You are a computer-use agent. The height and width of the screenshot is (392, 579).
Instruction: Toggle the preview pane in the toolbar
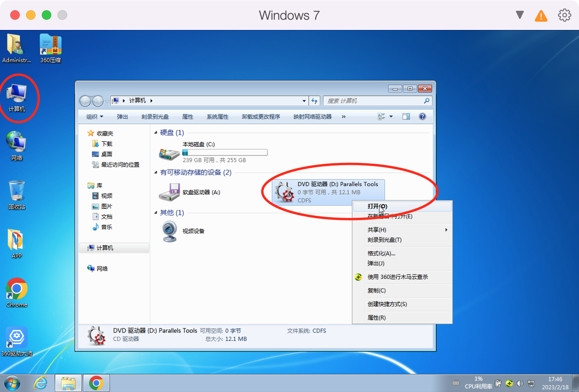pyautogui.click(x=406, y=116)
